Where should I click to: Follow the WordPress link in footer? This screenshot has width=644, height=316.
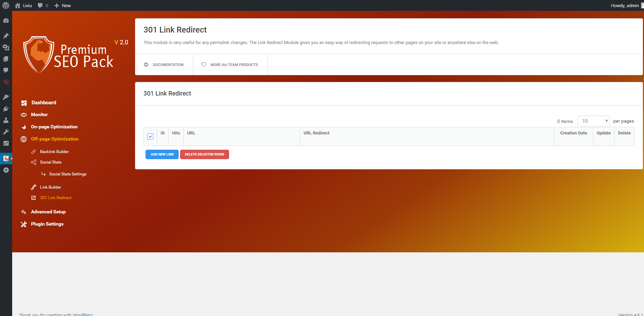(83, 314)
